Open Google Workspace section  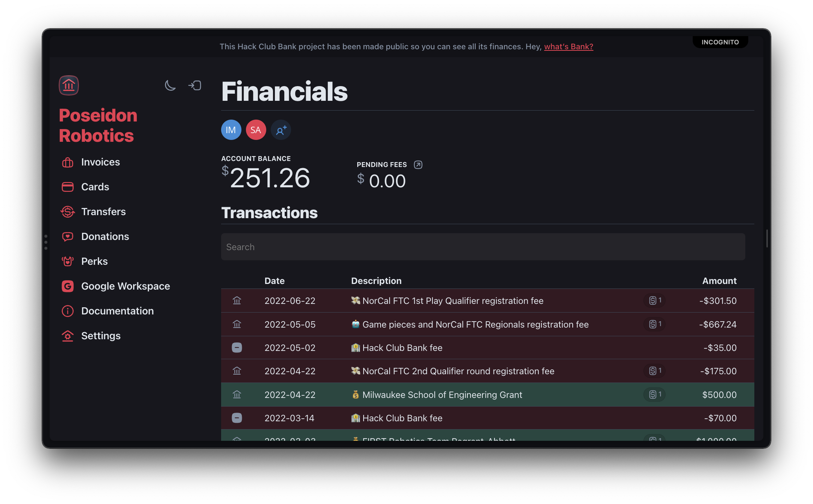[126, 286]
